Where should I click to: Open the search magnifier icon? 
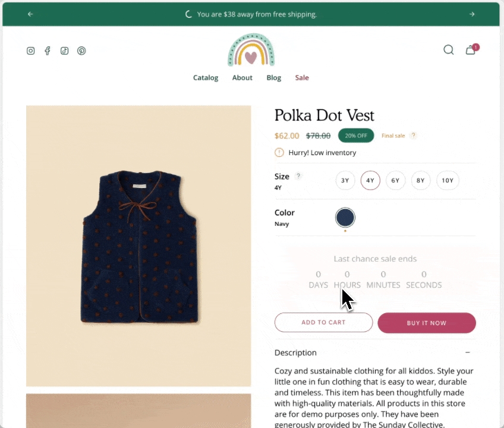(x=449, y=50)
